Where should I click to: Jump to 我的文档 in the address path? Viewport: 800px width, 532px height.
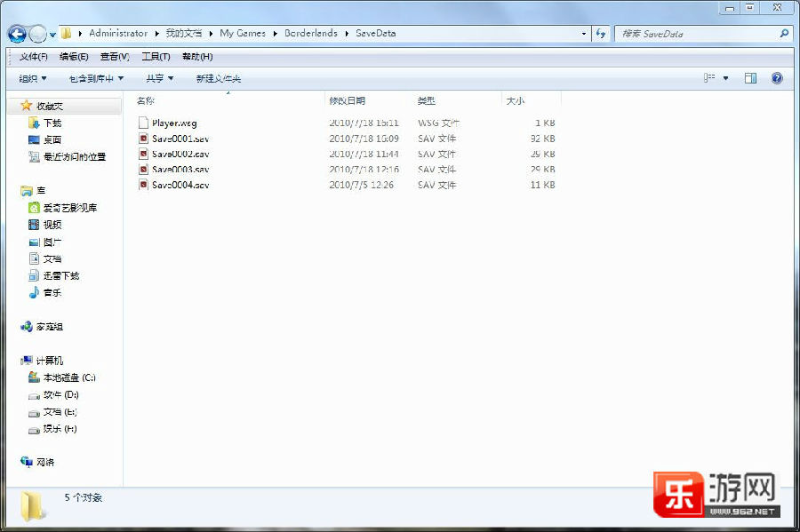click(184, 33)
